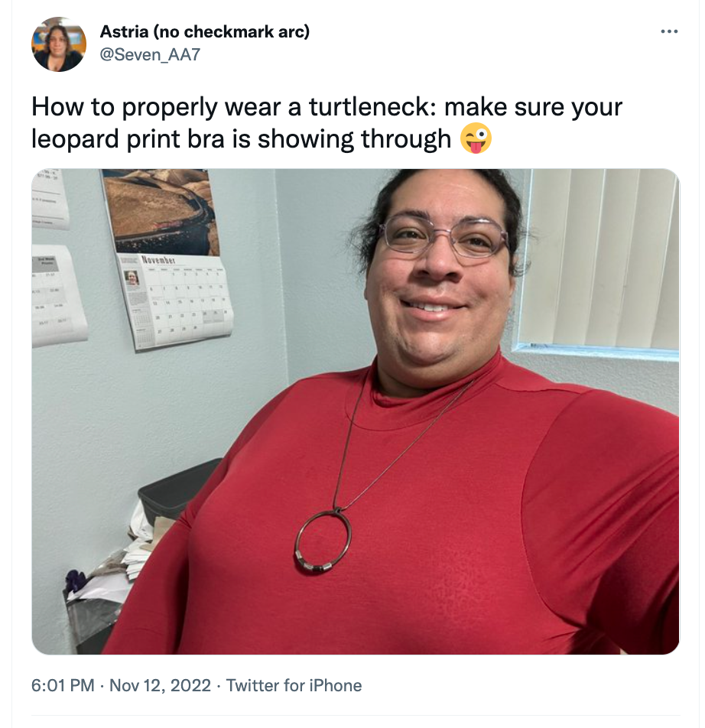Open the three-dot more options menu
This screenshot has height=728, width=705.
pos(669,31)
